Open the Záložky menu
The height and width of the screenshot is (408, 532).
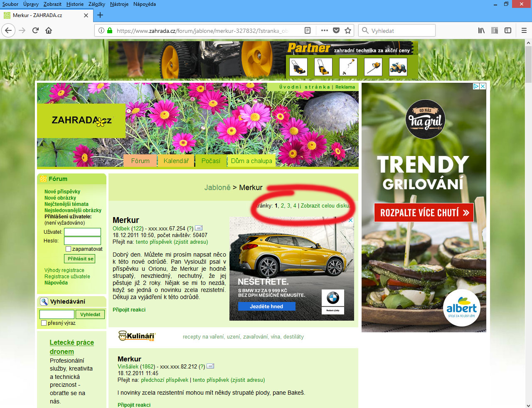(96, 4)
